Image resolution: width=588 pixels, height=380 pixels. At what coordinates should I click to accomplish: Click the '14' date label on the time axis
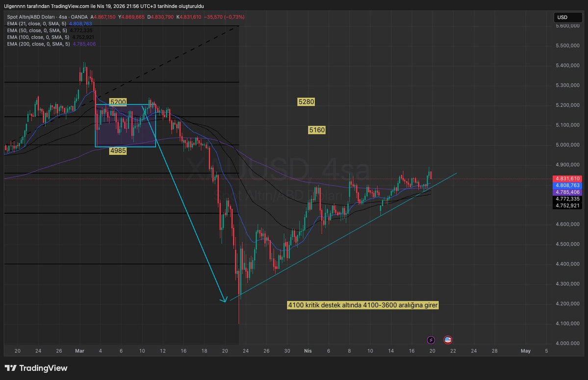coord(391,351)
